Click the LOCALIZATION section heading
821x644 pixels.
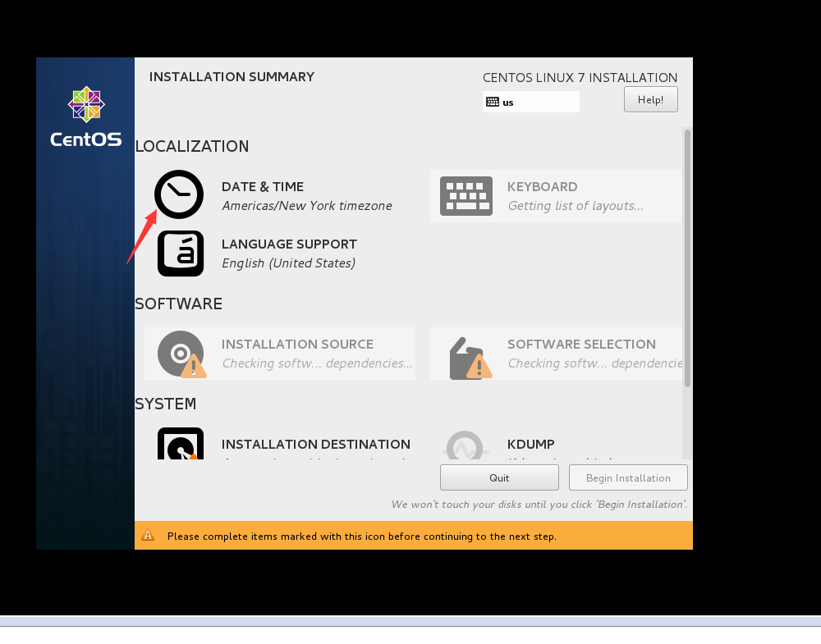191,147
